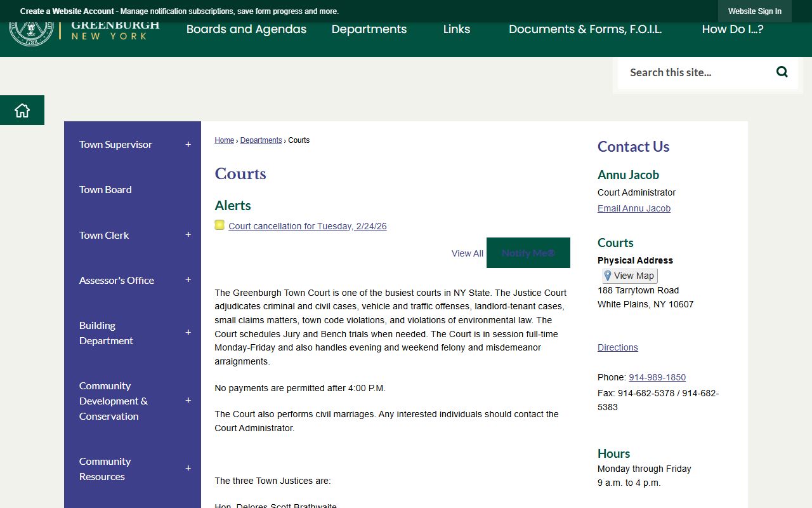Select Town Board in sidebar
Viewport: 812px width, 508px height.
pyautogui.click(x=105, y=189)
